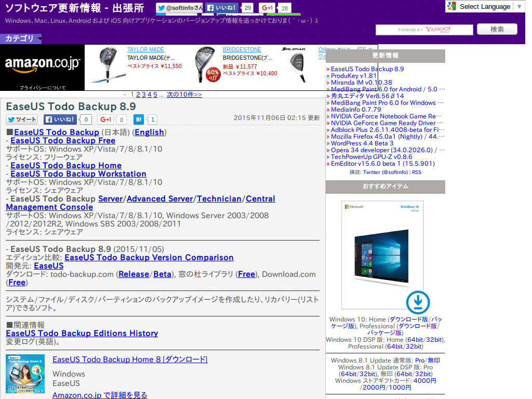Open 秀丸エディタ Ver8.56β14 update entry

(367, 96)
